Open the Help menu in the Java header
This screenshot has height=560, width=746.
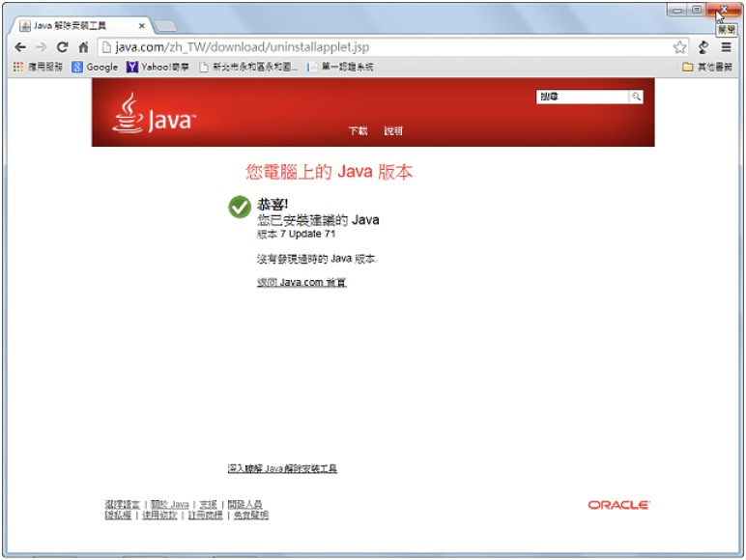393,130
